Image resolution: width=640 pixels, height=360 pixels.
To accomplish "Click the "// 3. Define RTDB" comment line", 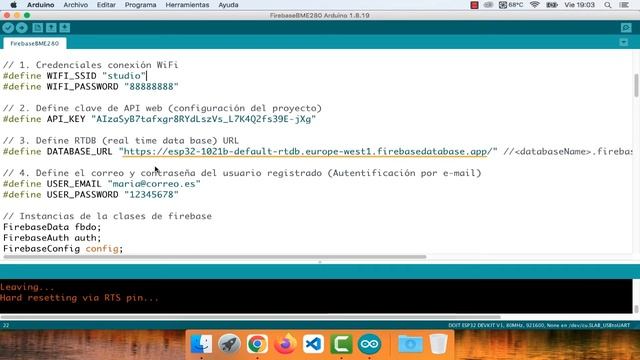I will click(121, 140).
